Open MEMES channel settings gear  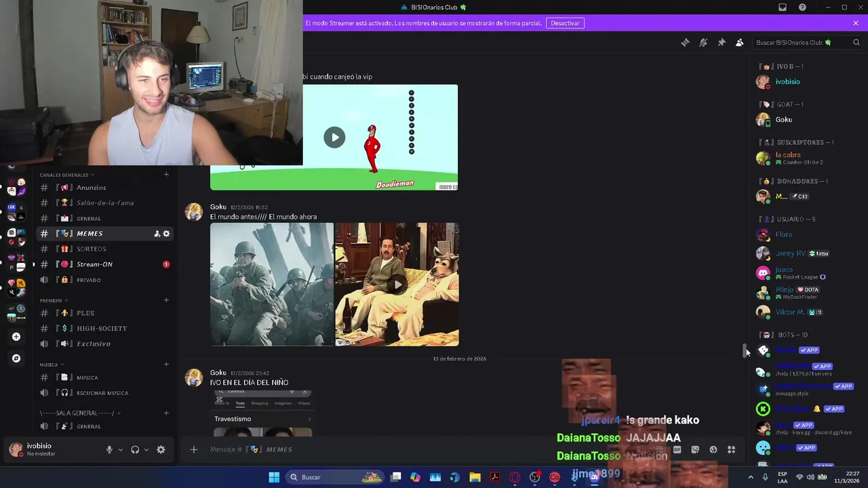tap(166, 234)
